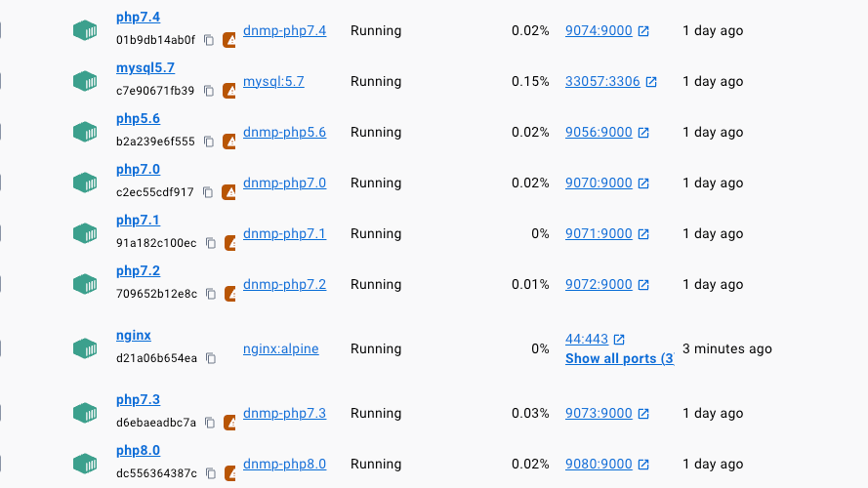Open the php7.2 container name link
Image resolution: width=868 pixels, height=488 pixels.
pos(138,271)
